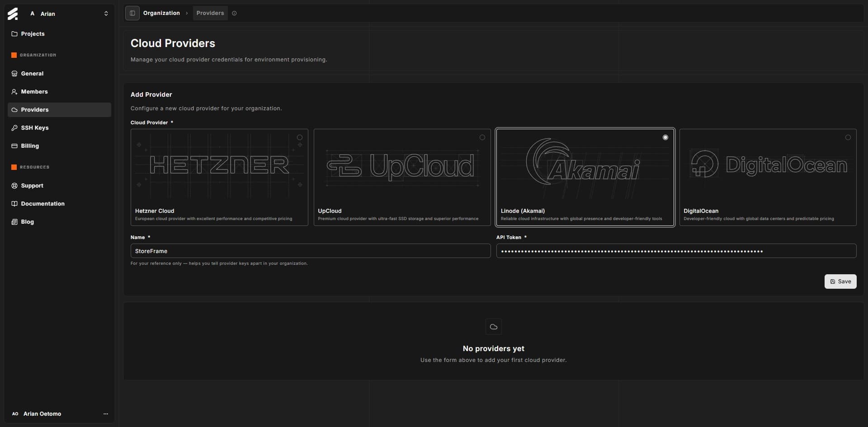Click the Providers breadcrumb item

click(x=210, y=13)
